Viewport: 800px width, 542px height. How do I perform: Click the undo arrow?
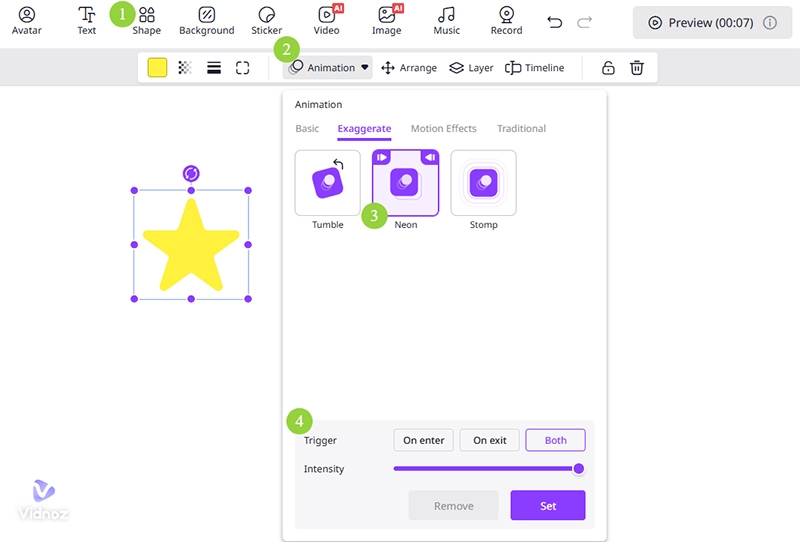coord(555,21)
